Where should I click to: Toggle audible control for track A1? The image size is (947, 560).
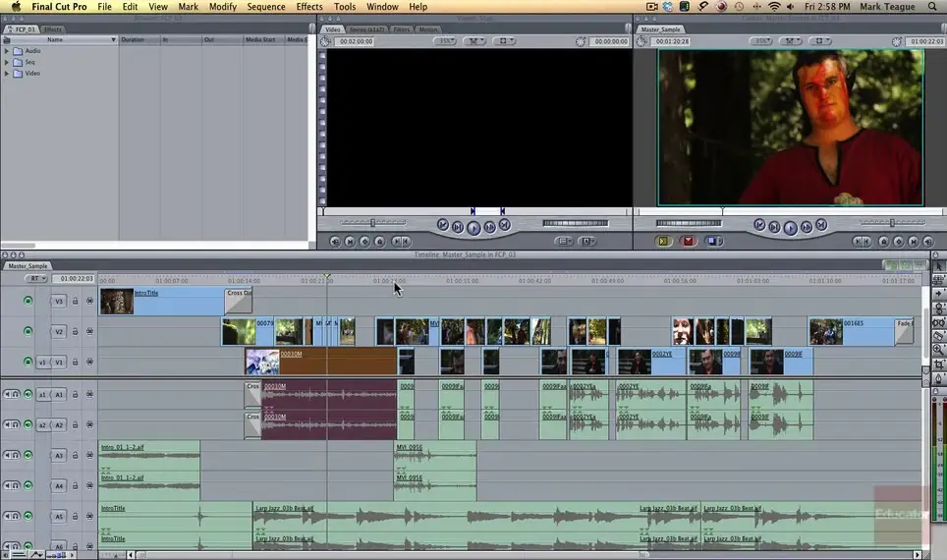28,394
